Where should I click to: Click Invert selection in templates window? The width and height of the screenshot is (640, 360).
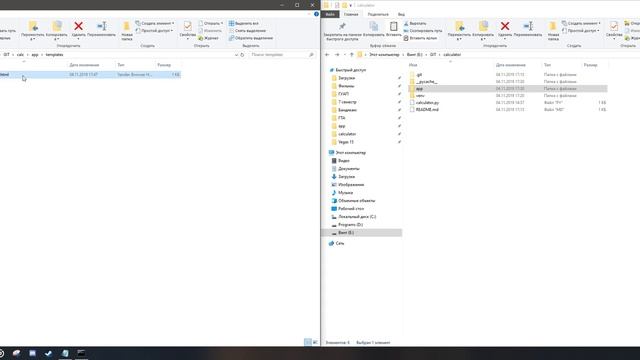251,38
